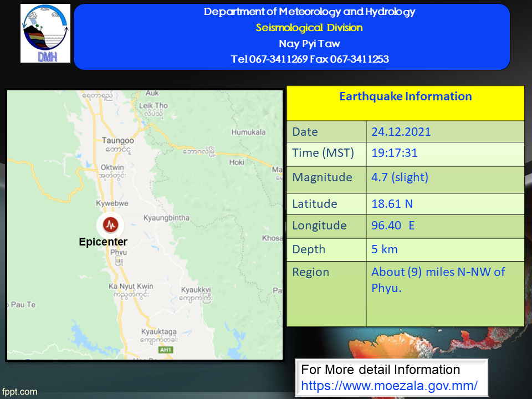The width and height of the screenshot is (532, 399).
Task: Click the longitude value 96.40 E
Action: (393, 226)
